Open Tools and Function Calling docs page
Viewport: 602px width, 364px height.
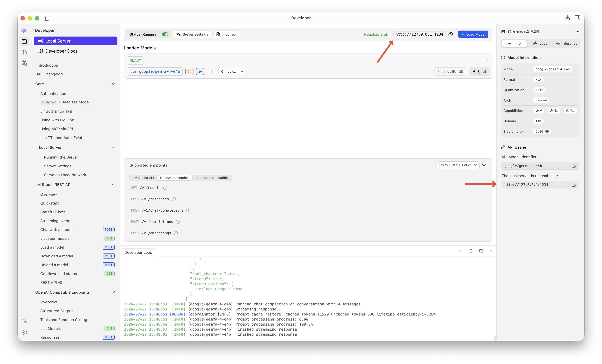tap(64, 320)
